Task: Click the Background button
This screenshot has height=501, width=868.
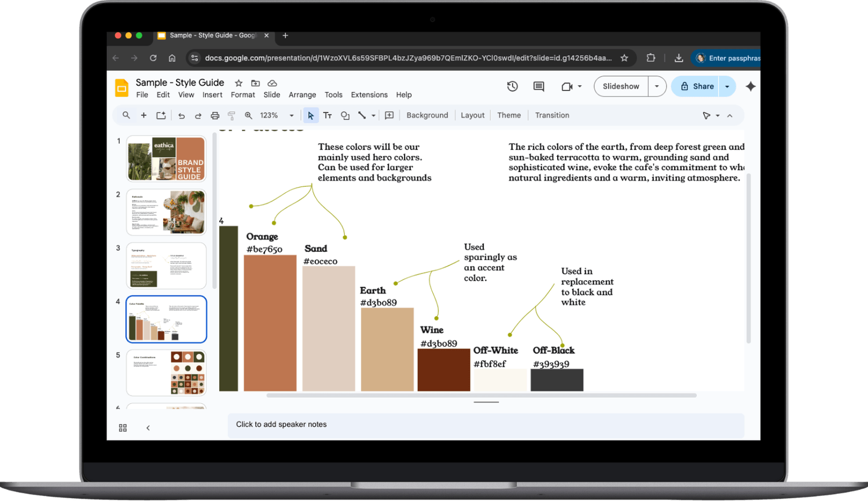Action: 427,115
